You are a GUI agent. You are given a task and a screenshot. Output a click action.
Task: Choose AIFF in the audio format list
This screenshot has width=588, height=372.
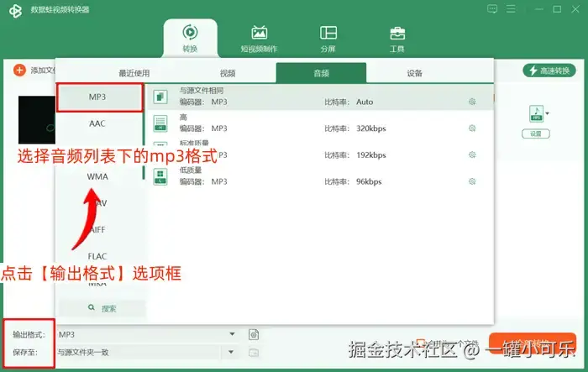pos(98,230)
